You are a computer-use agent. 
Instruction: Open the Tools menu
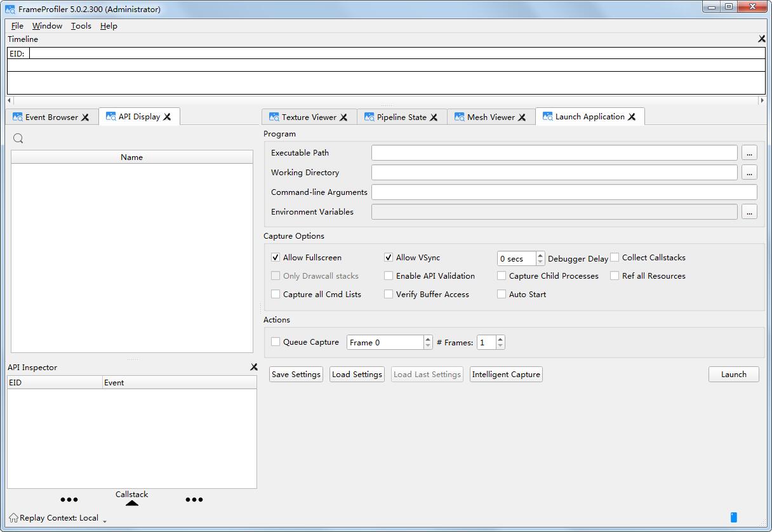pos(81,26)
